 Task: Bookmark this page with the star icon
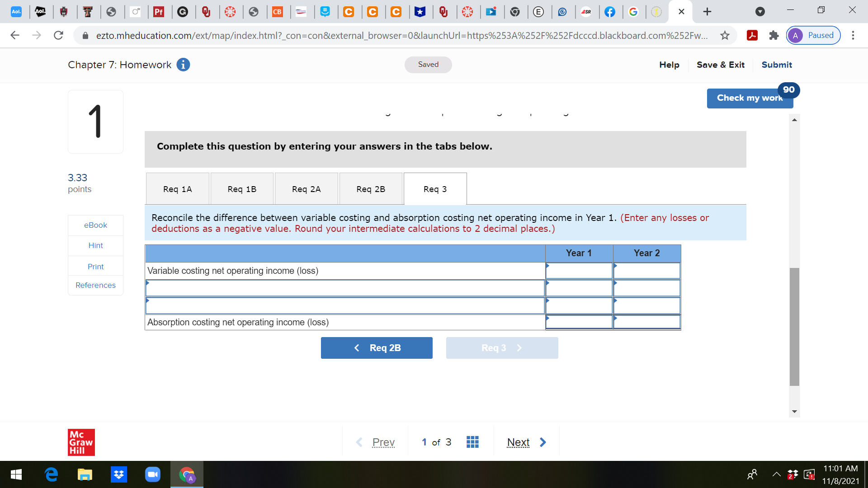[x=724, y=35]
